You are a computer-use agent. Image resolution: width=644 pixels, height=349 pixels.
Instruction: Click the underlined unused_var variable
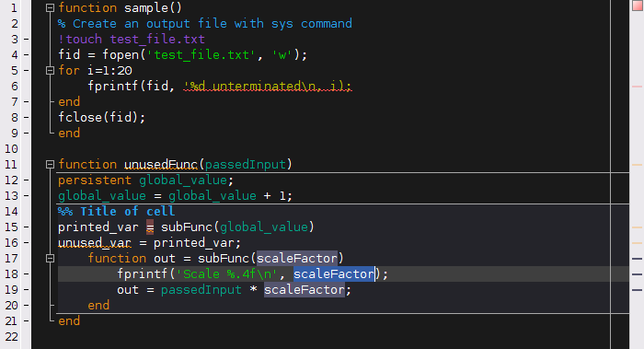pos(95,243)
